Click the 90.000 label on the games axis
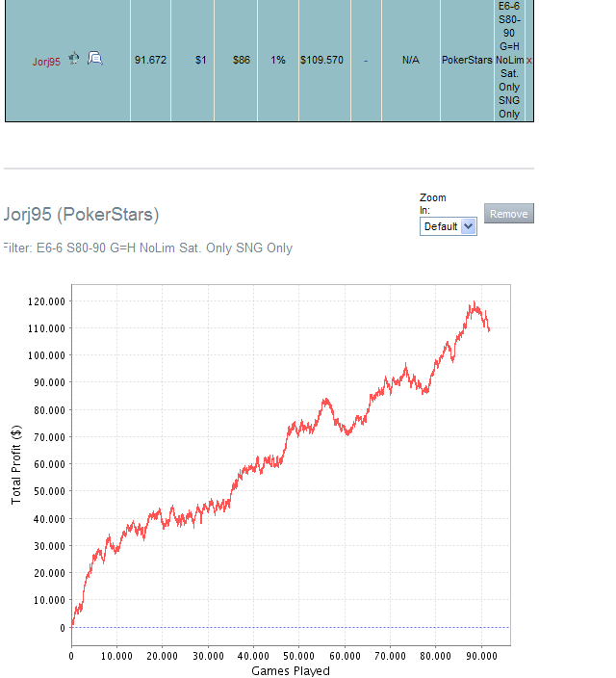Image resolution: width=616 pixels, height=678 pixels. click(x=481, y=657)
